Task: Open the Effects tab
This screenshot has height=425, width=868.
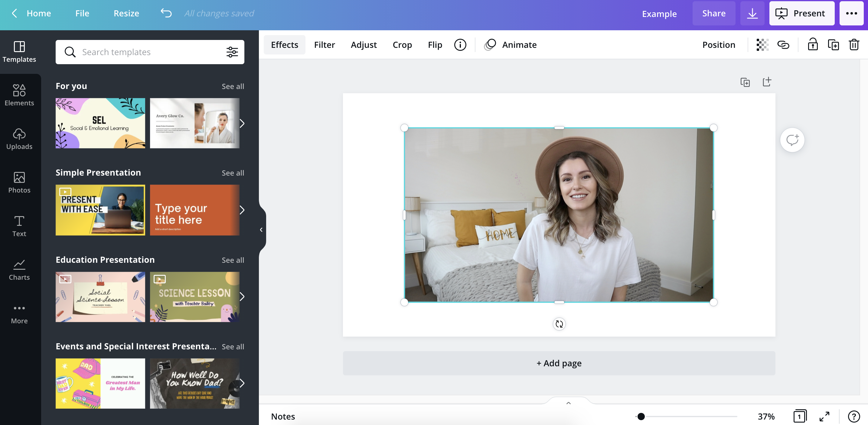Action: (x=284, y=44)
